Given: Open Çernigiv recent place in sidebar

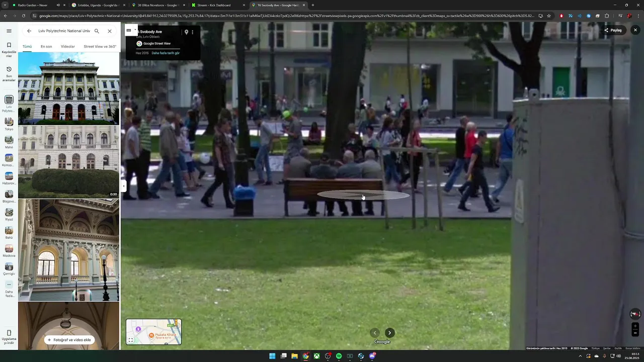Looking at the screenshot, I should click(x=9, y=269).
